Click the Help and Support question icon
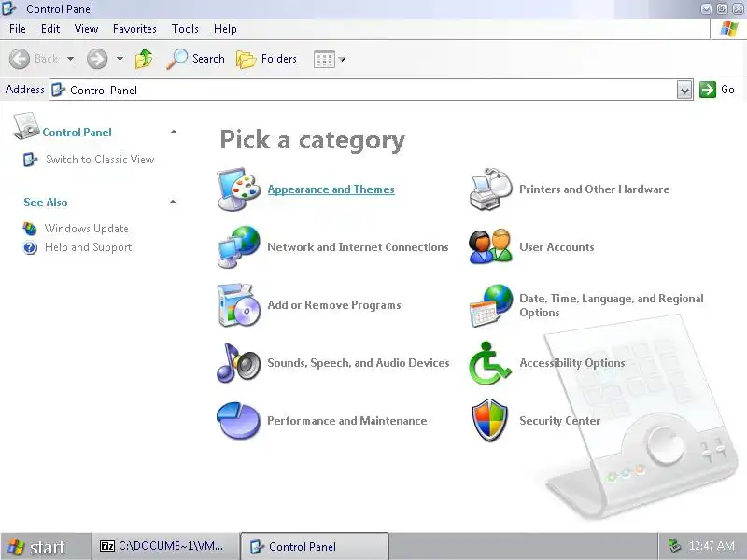The height and width of the screenshot is (560, 747). [30, 247]
